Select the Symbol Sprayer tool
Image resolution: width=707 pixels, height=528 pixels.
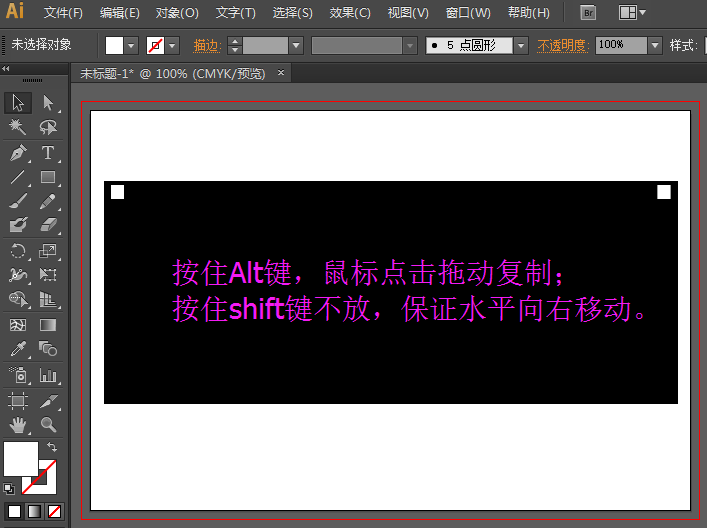pos(18,375)
